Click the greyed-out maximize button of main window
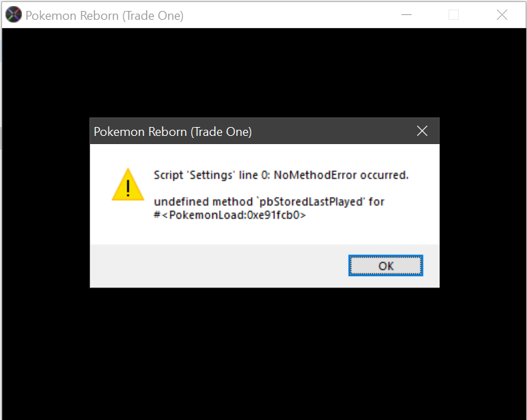This screenshot has height=420, width=527. [x=453, y=15]
